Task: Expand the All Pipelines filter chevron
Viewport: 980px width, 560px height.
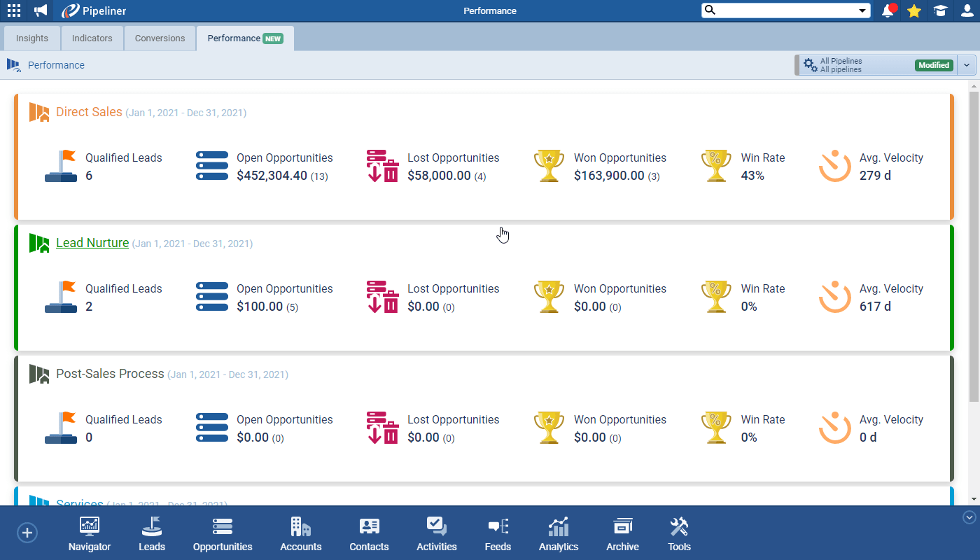Action: tap(967, 65)
